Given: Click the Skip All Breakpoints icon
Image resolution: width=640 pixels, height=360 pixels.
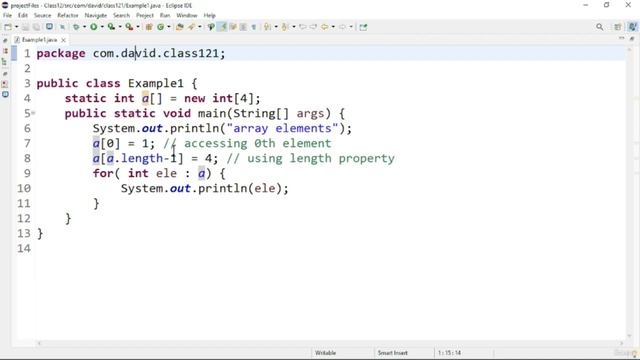Looking at the screenshot, I should [62, 27].
